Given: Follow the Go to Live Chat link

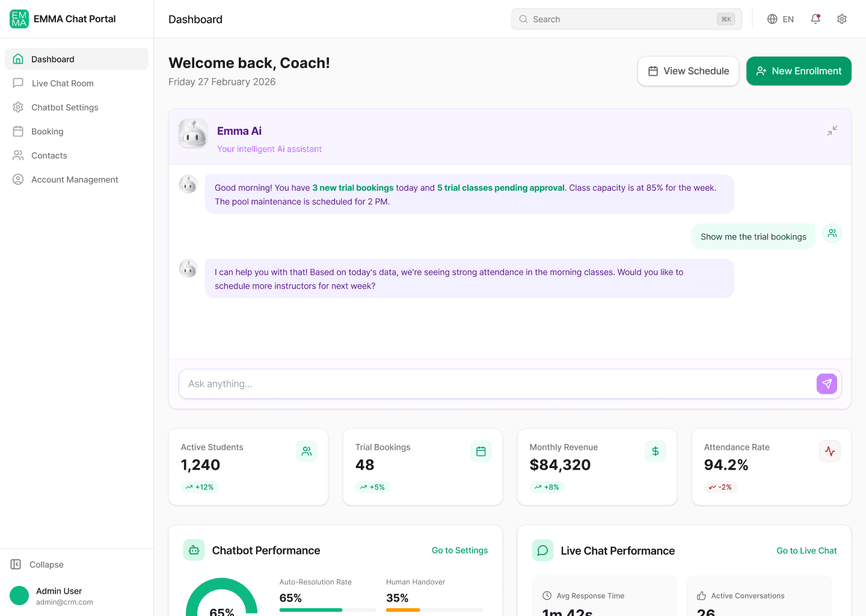Looking at the screenshot, I should pos(806,550).
